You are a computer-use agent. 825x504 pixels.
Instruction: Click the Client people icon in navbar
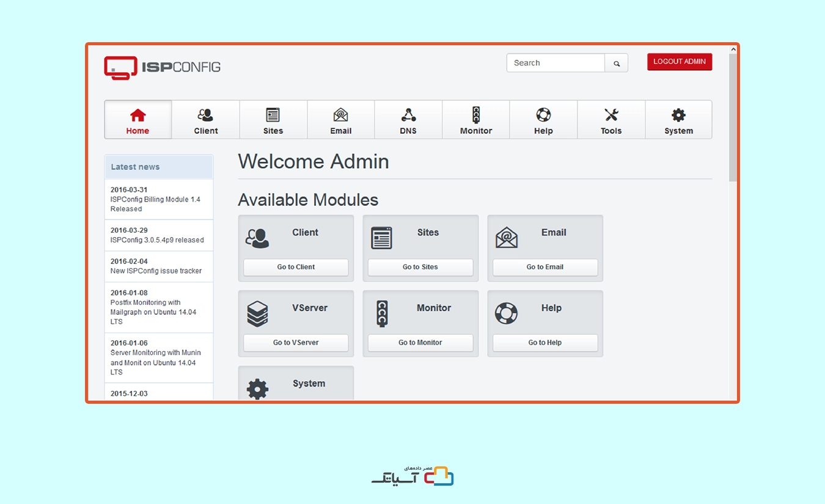click(205, 115)
